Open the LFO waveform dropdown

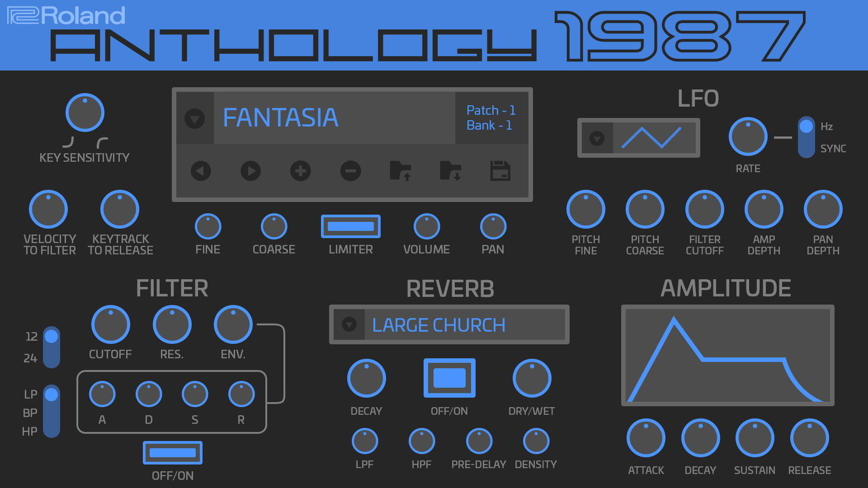(597, 138)
